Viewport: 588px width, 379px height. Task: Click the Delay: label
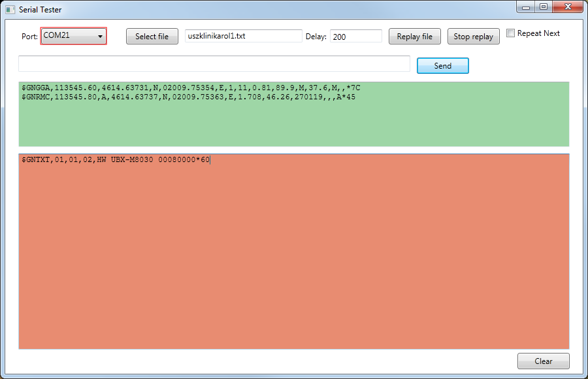coord(316,37)
